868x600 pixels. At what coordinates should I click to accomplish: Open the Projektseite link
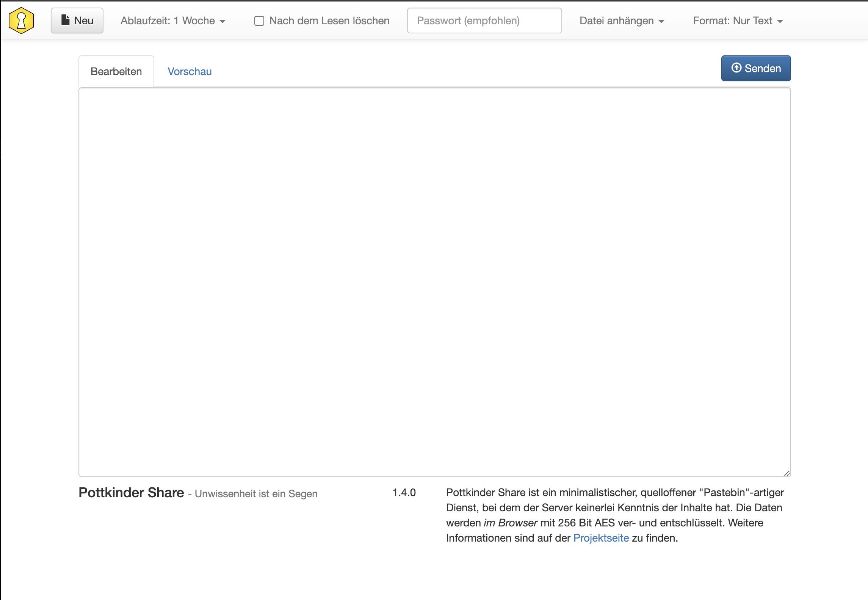tap(601, 538)
